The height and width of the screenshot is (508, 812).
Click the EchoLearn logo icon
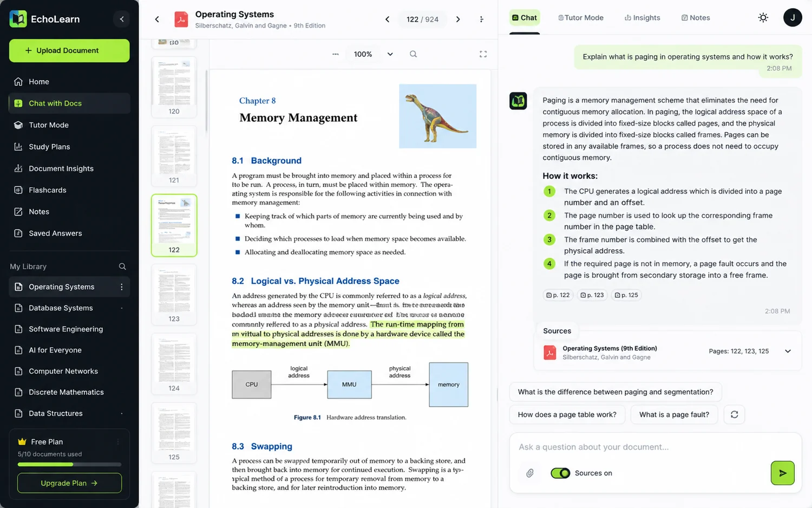[x=18, y=19]
